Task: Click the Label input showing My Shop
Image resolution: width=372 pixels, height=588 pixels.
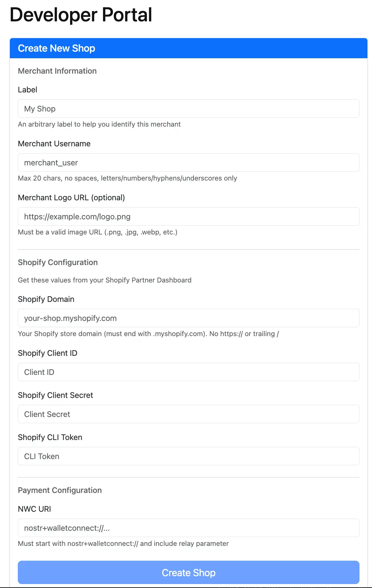Action: pos(188,109)
